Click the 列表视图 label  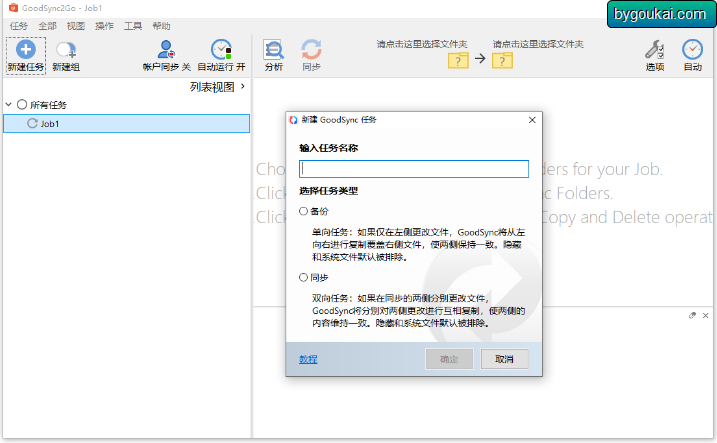tap(212, 87)
